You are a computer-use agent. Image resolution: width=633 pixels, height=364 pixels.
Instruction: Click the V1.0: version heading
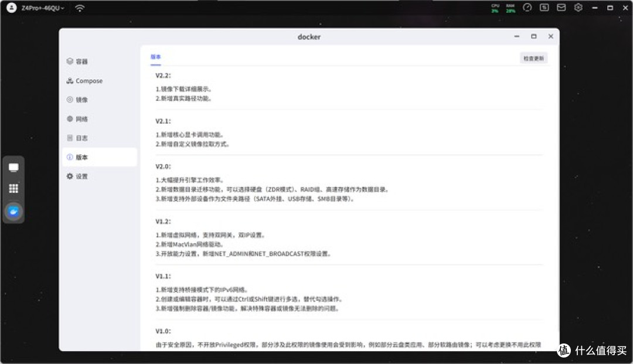[163, 331]
